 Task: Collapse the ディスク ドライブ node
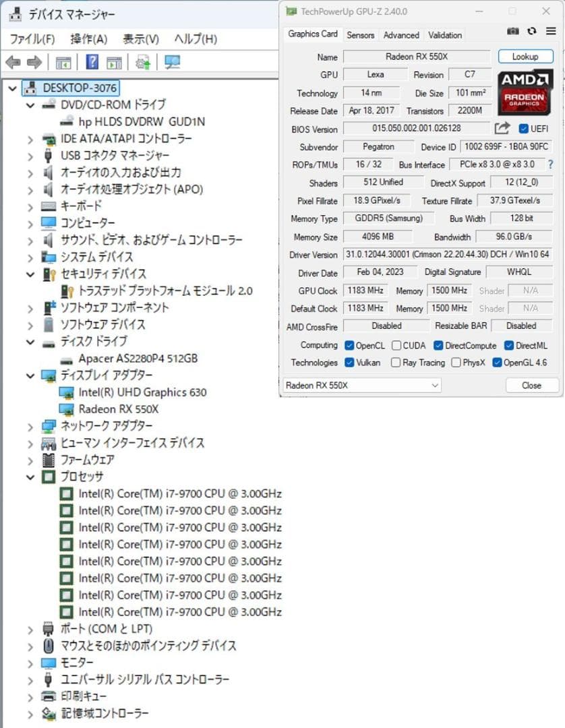30,342
